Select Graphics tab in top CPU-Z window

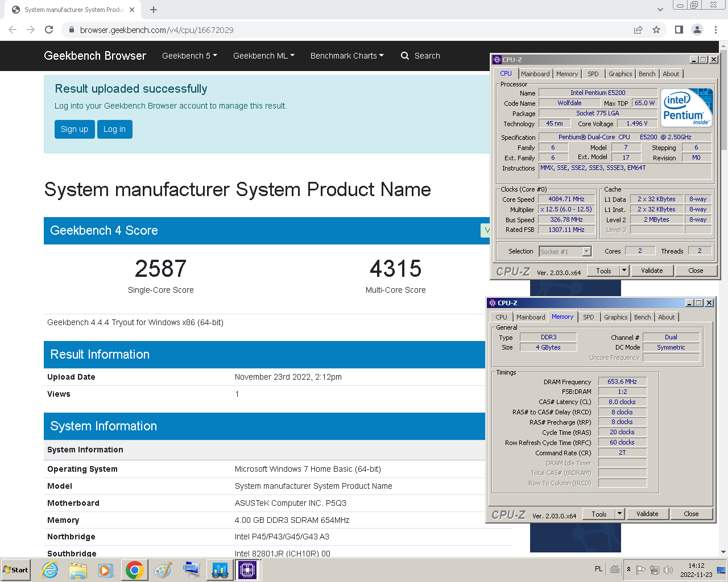coord(620,74)
